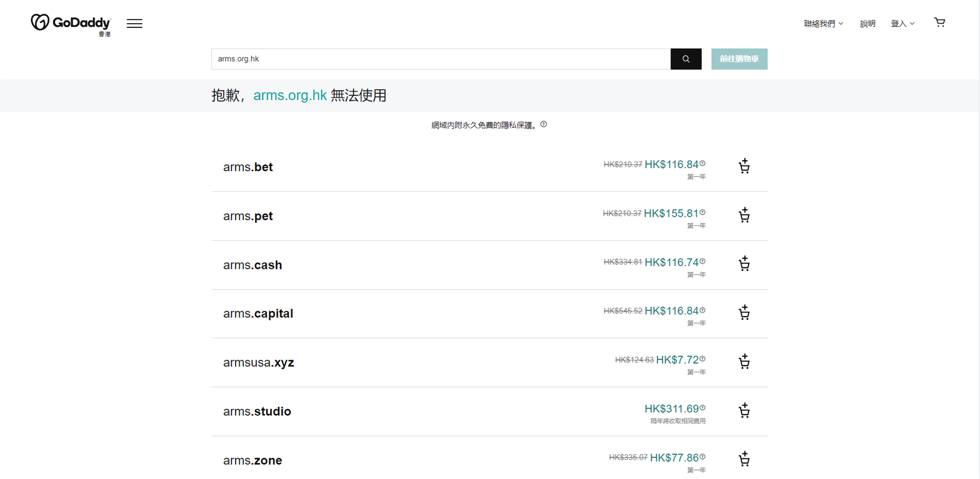The image size is (980, 479).
Task: Click the struck-through HK$545.52 price
Action: click(x=623, y=311)
